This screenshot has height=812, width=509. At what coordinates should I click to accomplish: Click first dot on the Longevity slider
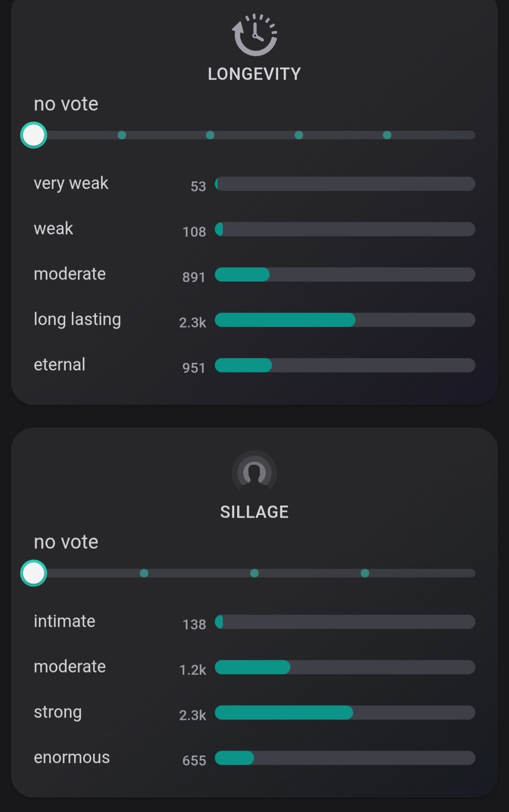point(122,135)
